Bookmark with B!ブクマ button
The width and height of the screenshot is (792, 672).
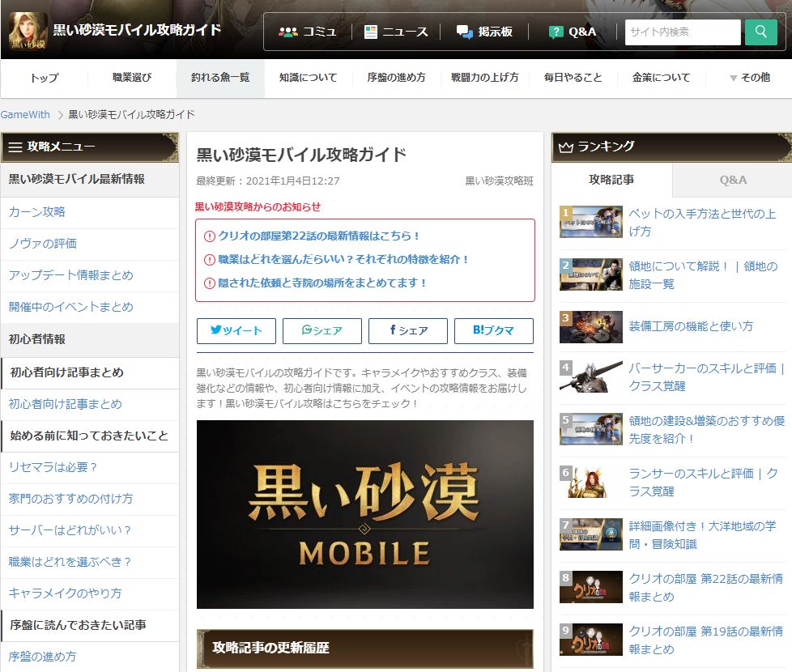(494, 330)
